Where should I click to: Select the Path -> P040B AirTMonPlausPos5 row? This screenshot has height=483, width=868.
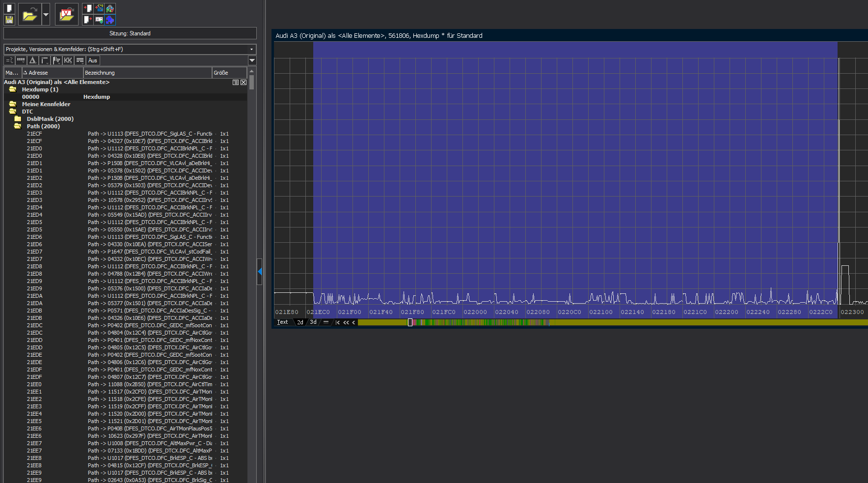tap(125, 428)
